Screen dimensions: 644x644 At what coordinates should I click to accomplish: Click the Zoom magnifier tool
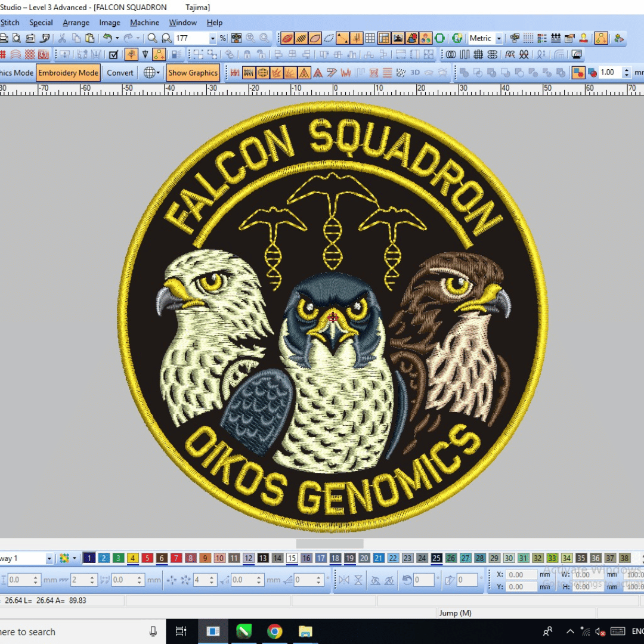153,38
